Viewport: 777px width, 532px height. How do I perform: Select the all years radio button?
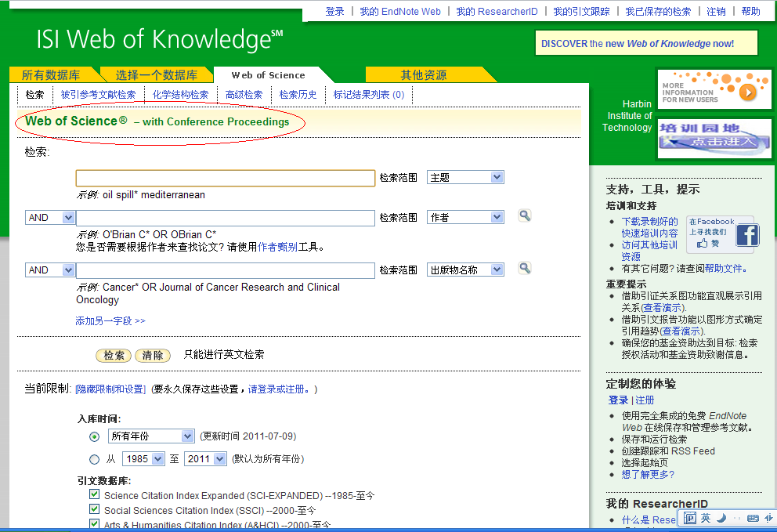click(94, 437)
